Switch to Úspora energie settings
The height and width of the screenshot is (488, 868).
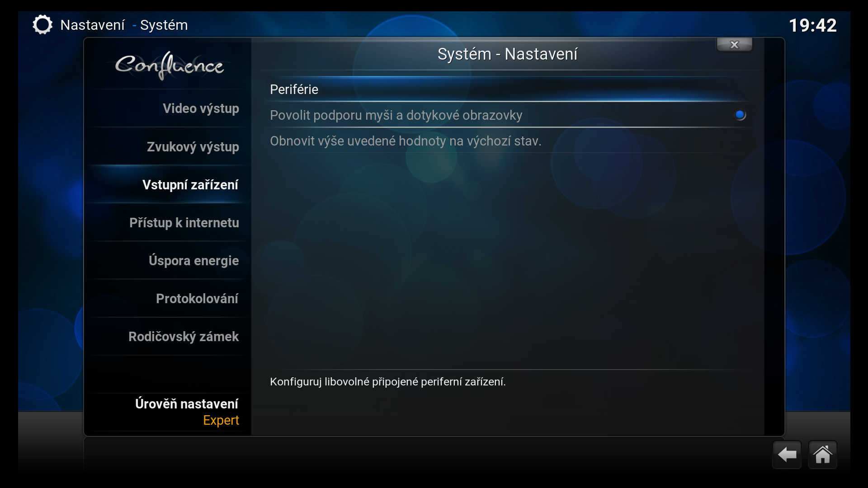tap(193, 261)
